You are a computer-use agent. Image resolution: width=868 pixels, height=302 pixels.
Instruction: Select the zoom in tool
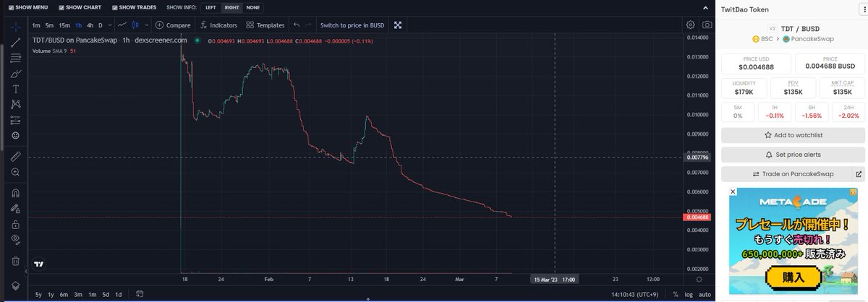point(16,172)
